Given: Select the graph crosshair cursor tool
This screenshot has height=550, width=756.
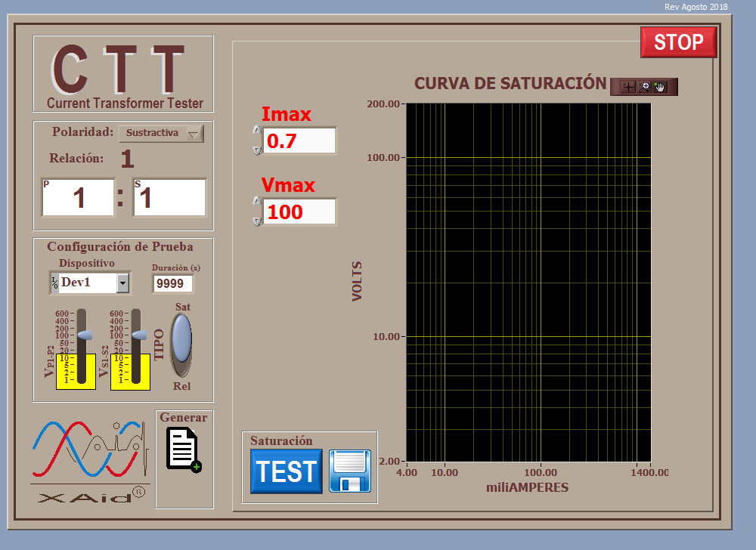Looking at the screenshot, I should tap(627, 87).
